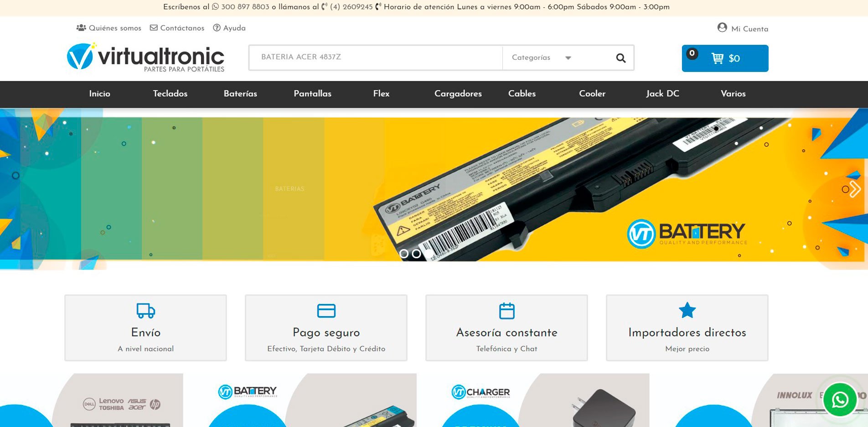
Task: Expand the Categorías dropdown
Action: (x=541, y=58)
